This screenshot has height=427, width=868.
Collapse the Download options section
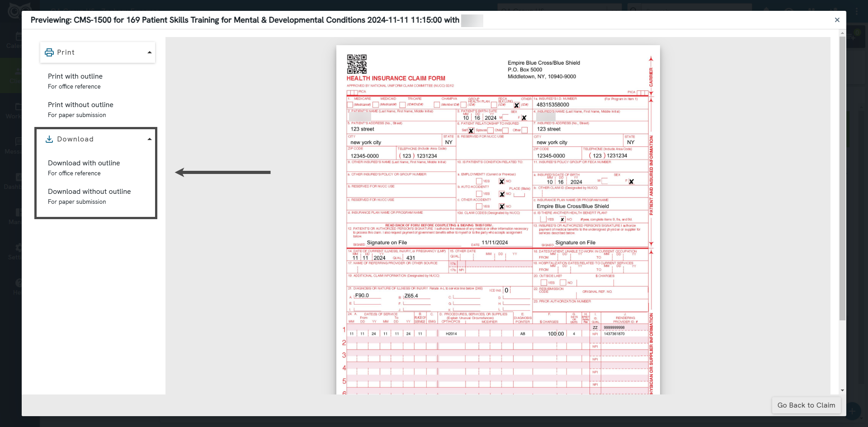coord(149,139)
